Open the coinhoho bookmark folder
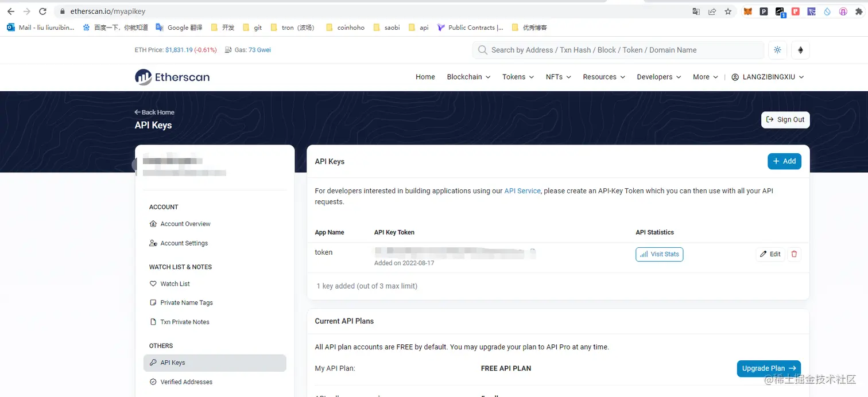868x397 pixels. (x=345, y=28)
